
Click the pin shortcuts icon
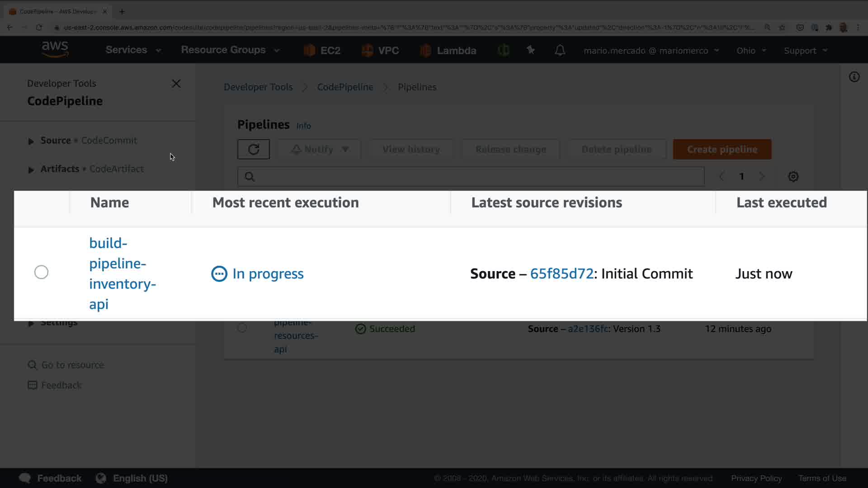tap(531, 50)
